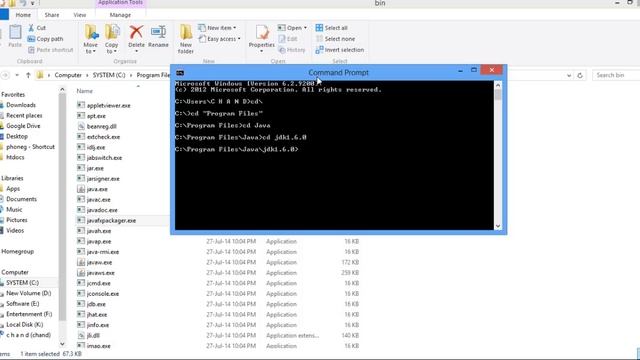Screen dimensions: 640x360
Task: Open recent locations dropdown arrow
Action: pos(17,75)
